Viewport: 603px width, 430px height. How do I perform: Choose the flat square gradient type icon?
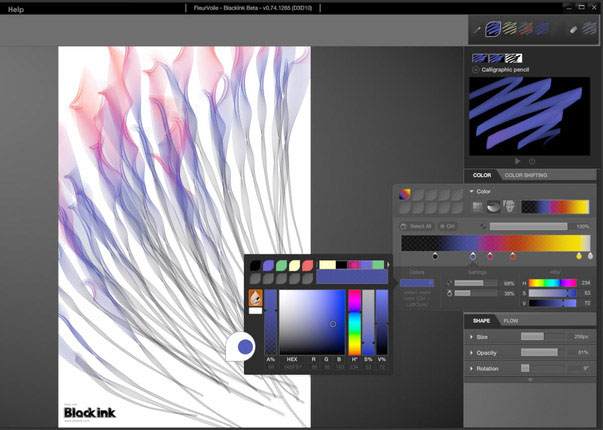point(478,206)
